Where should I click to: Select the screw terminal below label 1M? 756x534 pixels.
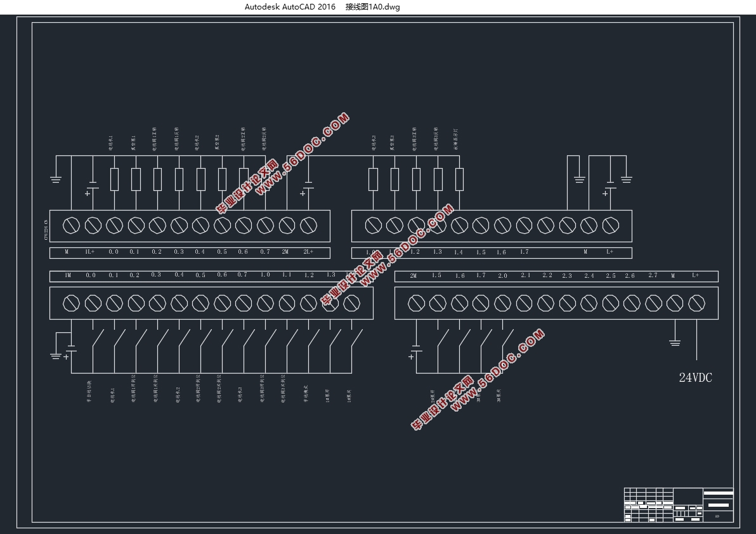tap(71, 303)
